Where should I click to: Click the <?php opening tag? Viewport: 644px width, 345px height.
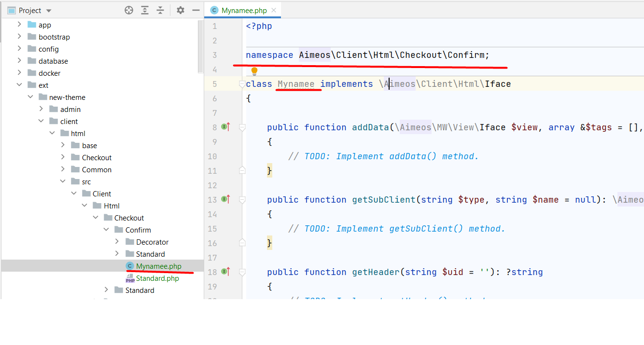pos(259,26)
